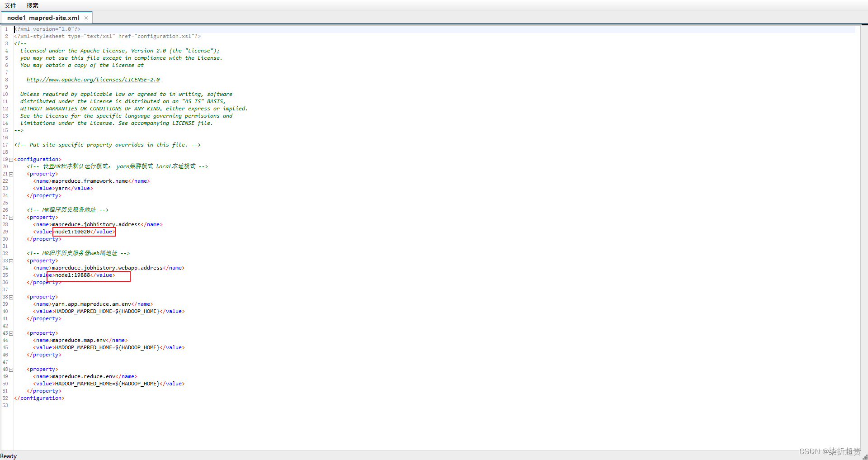Open the 搜索 menu
The height and width of the screenshot is (460, 868).
click(33, 5)
